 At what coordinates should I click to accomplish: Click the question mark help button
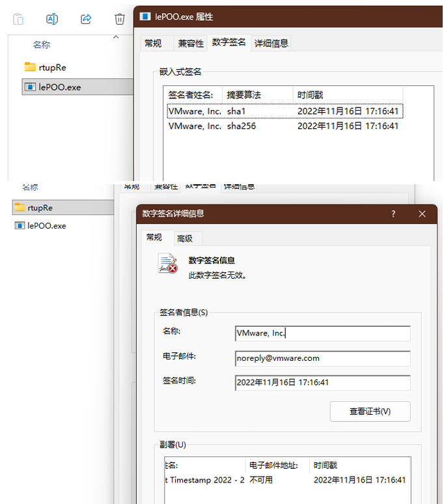(x=393, y=214)
